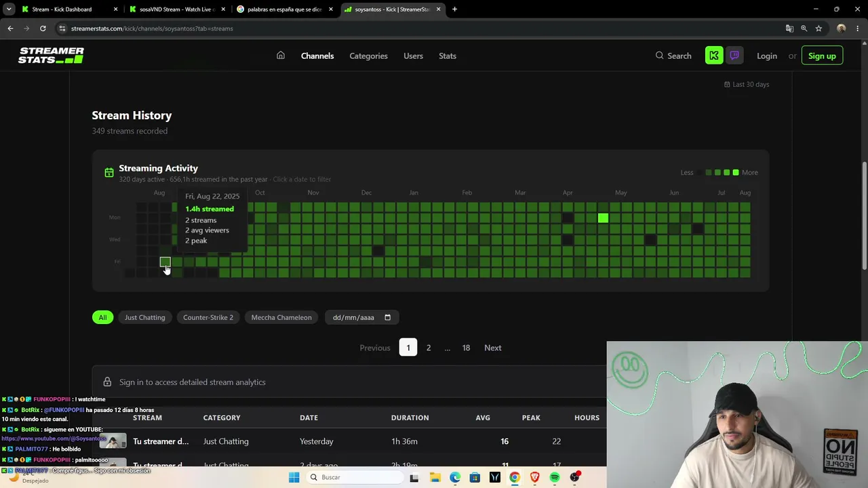This screenshot has width=868, height=488.
Task: Filter streams by Meccha Chameleon
Action: [x=281, y=317]
